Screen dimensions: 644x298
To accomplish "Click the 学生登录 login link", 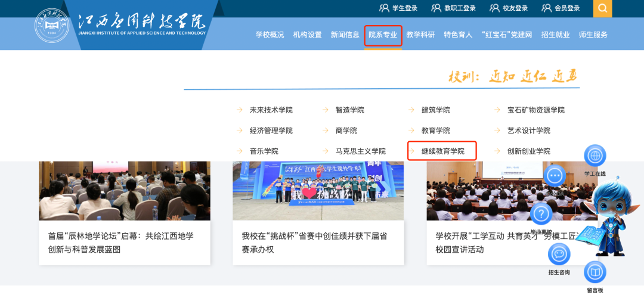I will (404, 8).
